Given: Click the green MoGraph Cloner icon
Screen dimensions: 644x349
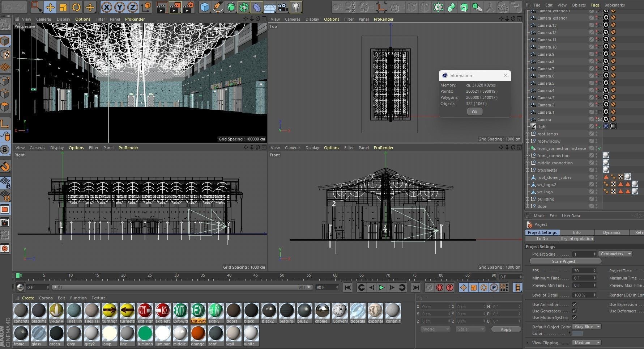Looking at the screenshot, I should pyautogui.click(x=244, y=7).
